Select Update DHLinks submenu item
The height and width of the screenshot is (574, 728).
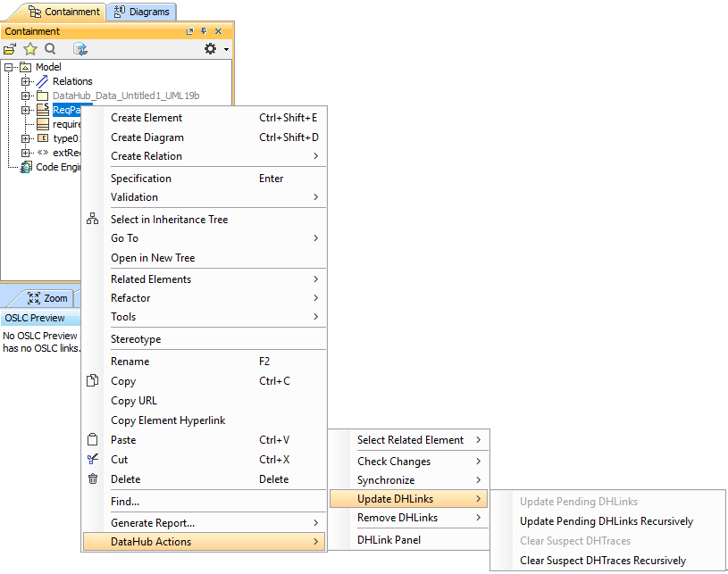tap(409, 499)
